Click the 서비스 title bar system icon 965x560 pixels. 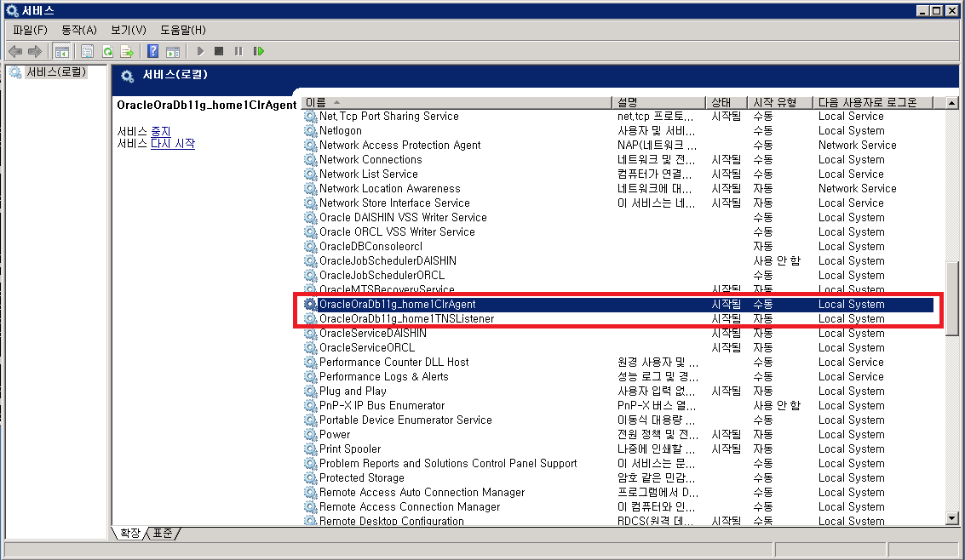tap(12, 10)
